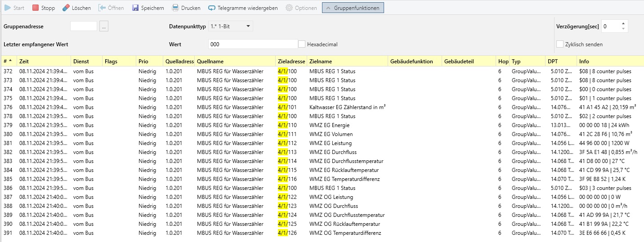Select the WMZ EG Durchflusstemperatur cell

point(346,161)
